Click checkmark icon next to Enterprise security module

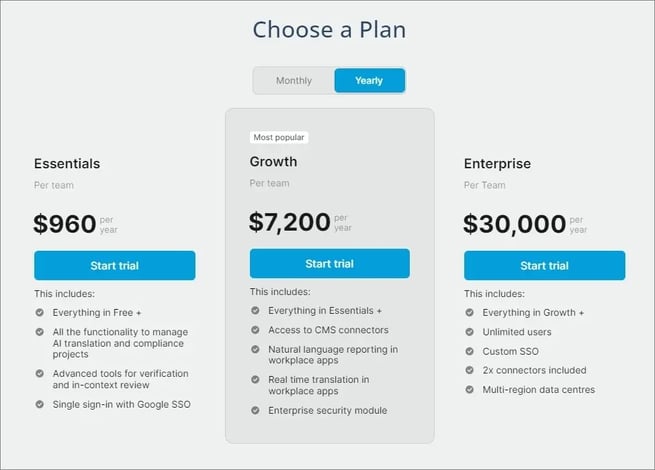coord(255,410)
